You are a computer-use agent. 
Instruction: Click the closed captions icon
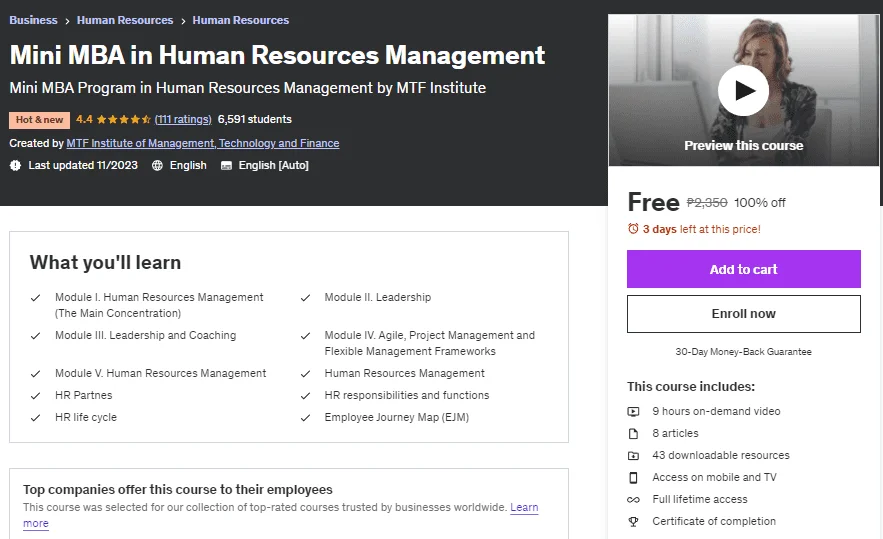click(x=226, y=166)
